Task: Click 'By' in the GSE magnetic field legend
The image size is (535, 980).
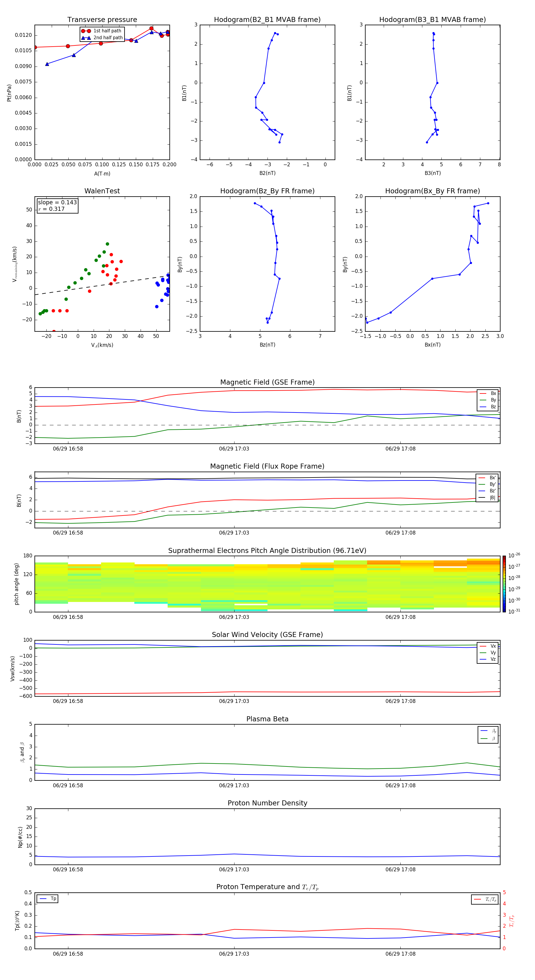Action: click(488, 400)
